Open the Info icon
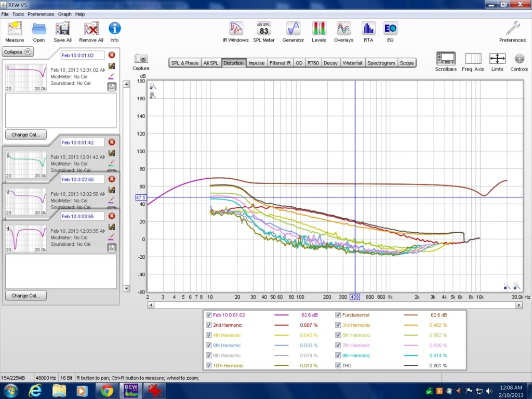The width and height of the screenshot is (532, 399). click(x=114, y=28)
